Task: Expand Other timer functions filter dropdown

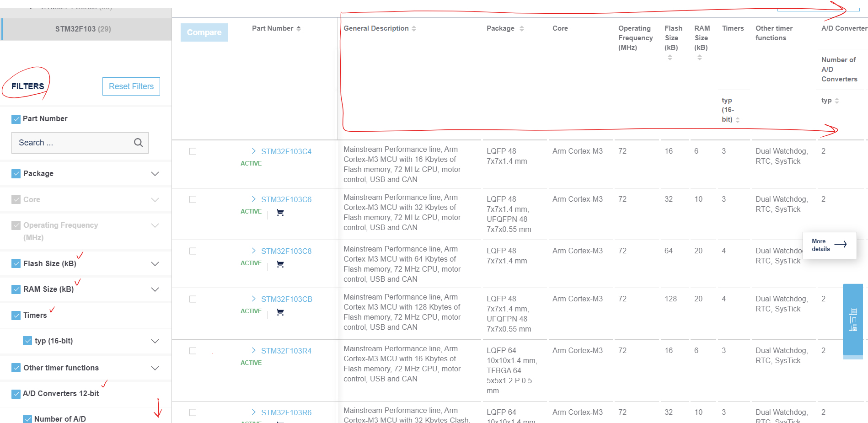Action: (155, 368)
